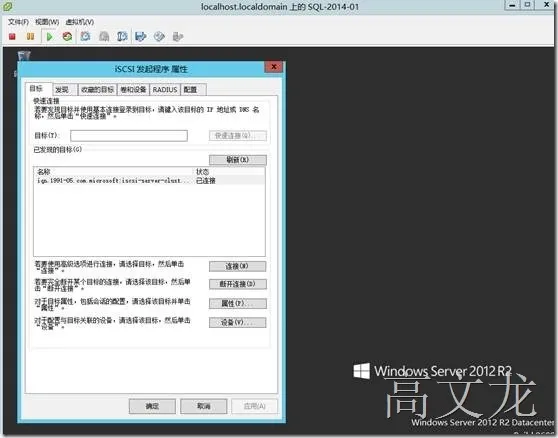The image size is (558, 438).
Task: Close the iSCSI 发起程序 属性 dialog
Action: (274, 67)
